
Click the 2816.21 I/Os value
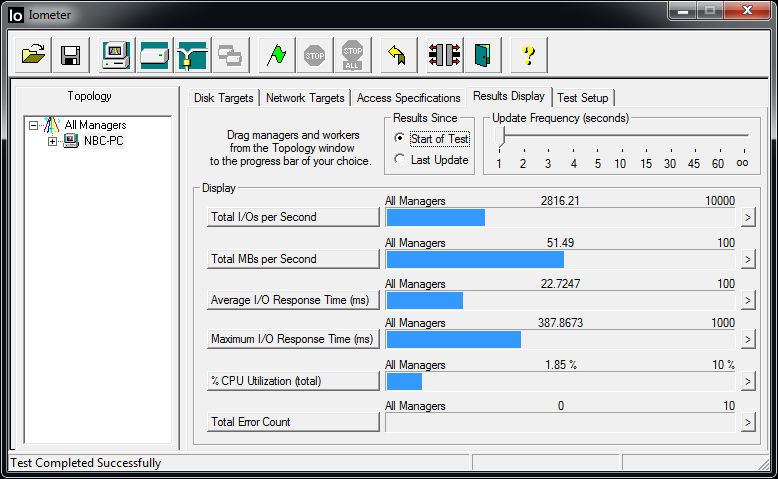[560, 201]
